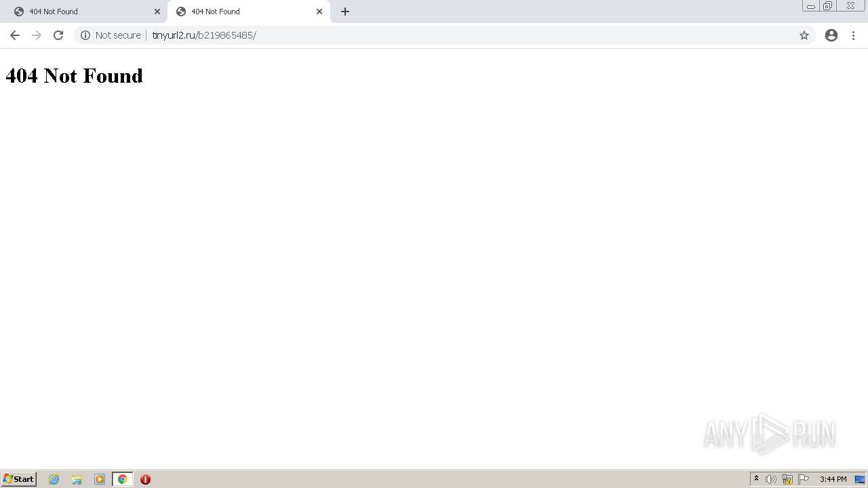Restore down the Chrome window
This screenshot has height=488, width=868.
click(x=828, y=6)
